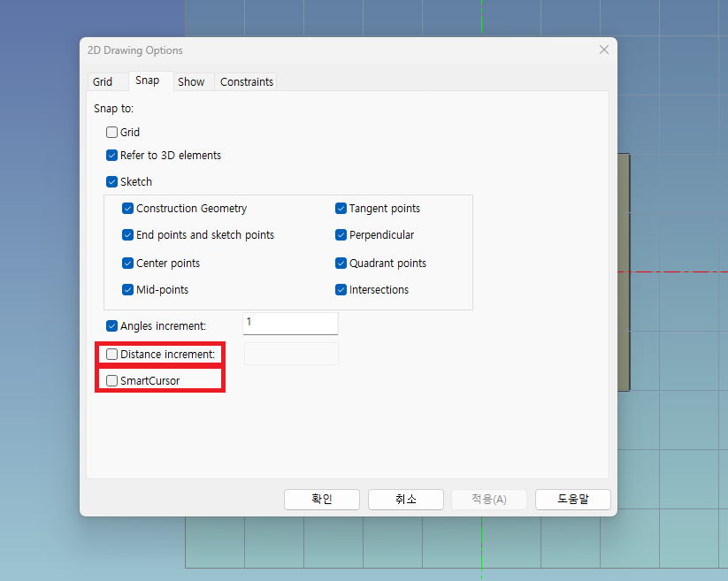Click the "Snap to:" label
The width and height of the screenshot is (728, 581).
[x=114, y=109]
